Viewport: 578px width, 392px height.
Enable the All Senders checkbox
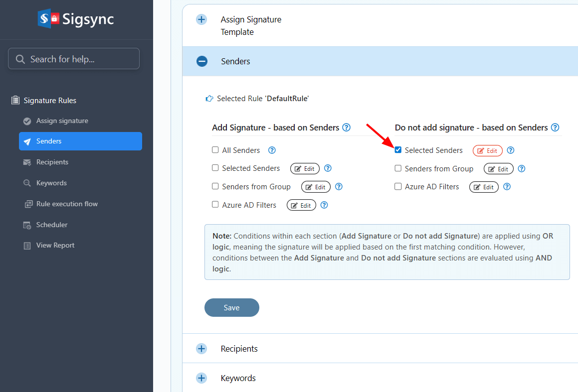click(215, 150)
